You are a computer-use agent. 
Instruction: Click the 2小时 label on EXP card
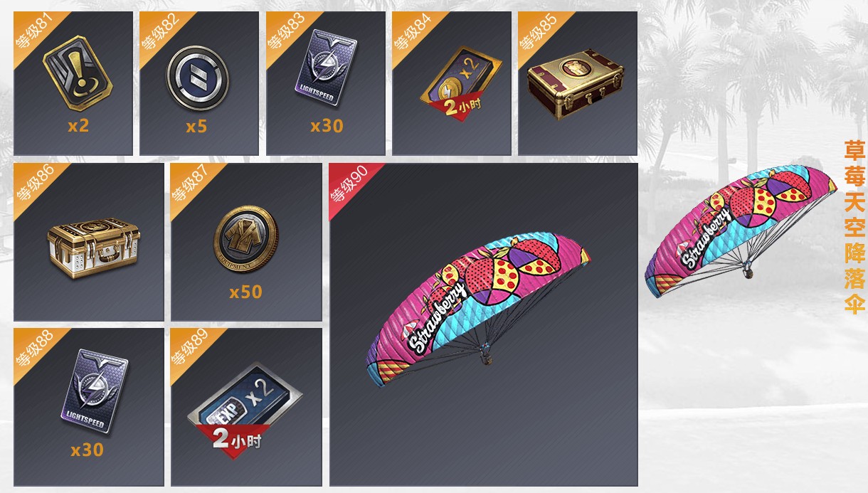click(236, 440)
